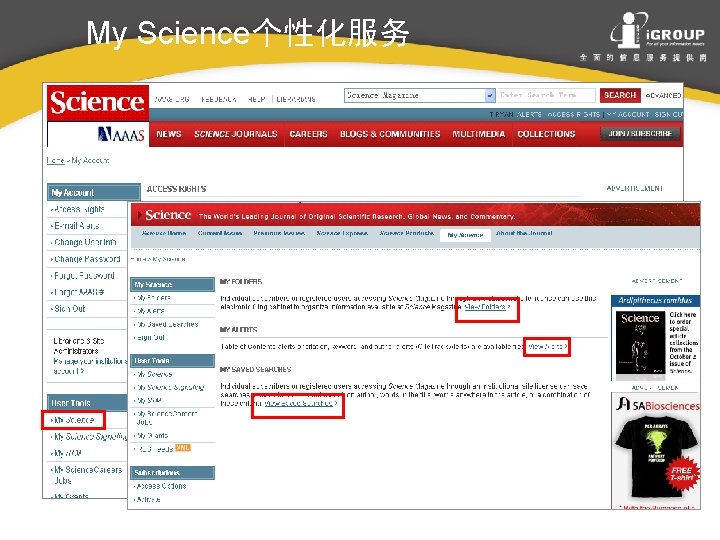This screenshot has height=540, width=720.
Task: Click the red SEARCH button
Action: click(620, 95)
